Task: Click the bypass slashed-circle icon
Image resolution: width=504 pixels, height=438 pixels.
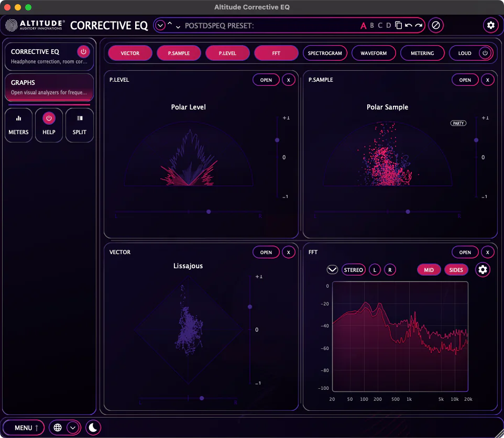Action: pos(436,25)
